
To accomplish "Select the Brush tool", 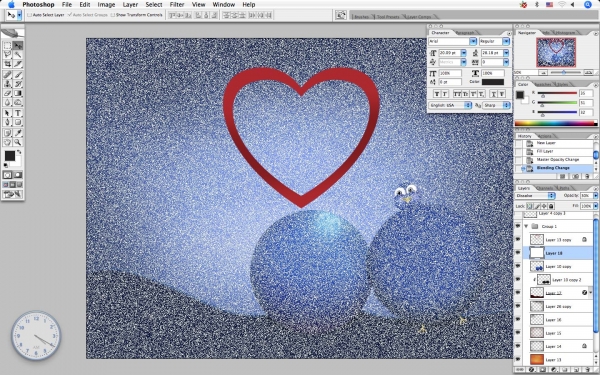I will point(18,75).
